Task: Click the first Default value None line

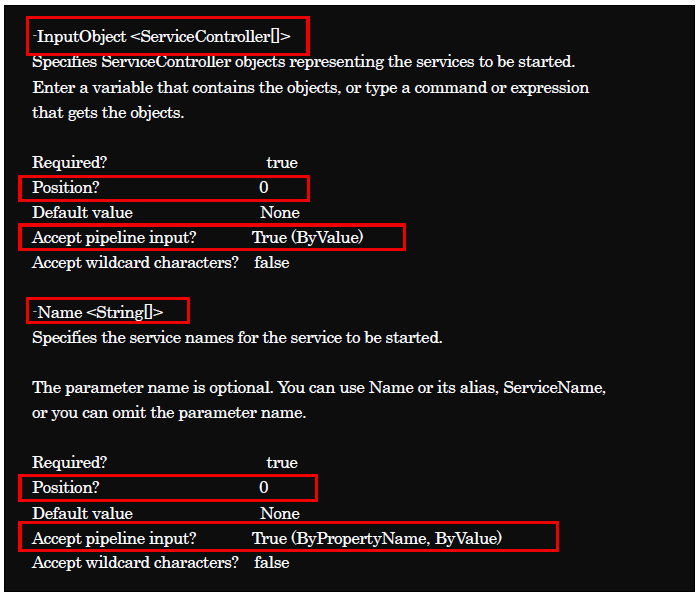Action: (166, 212)
